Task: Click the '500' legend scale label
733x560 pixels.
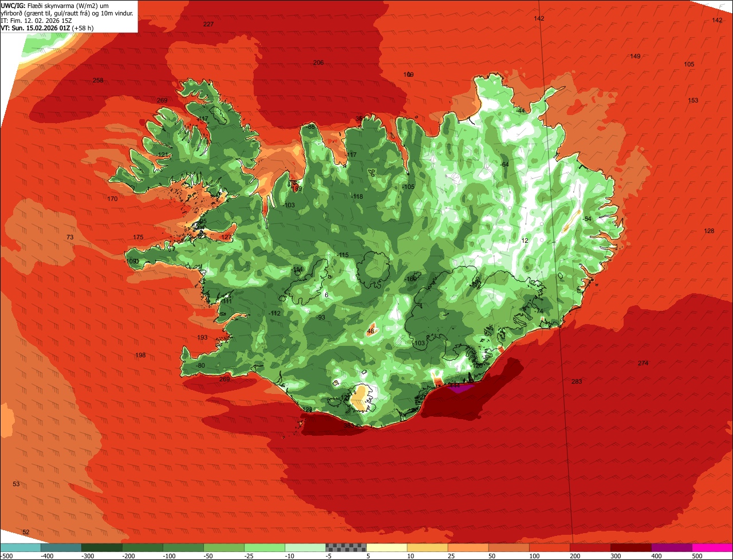Action: [x=697, y=555]
